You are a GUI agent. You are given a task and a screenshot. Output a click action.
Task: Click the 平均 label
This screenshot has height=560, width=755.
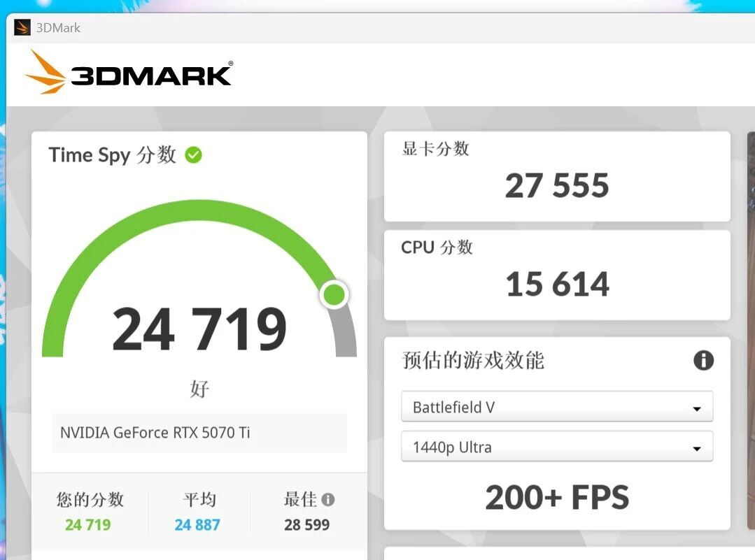point(200,499)
